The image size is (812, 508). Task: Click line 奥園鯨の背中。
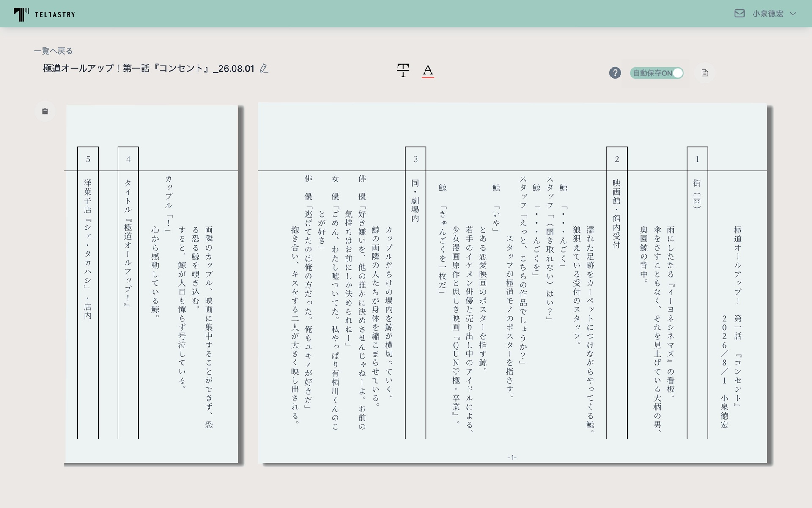tap(644, 254)
